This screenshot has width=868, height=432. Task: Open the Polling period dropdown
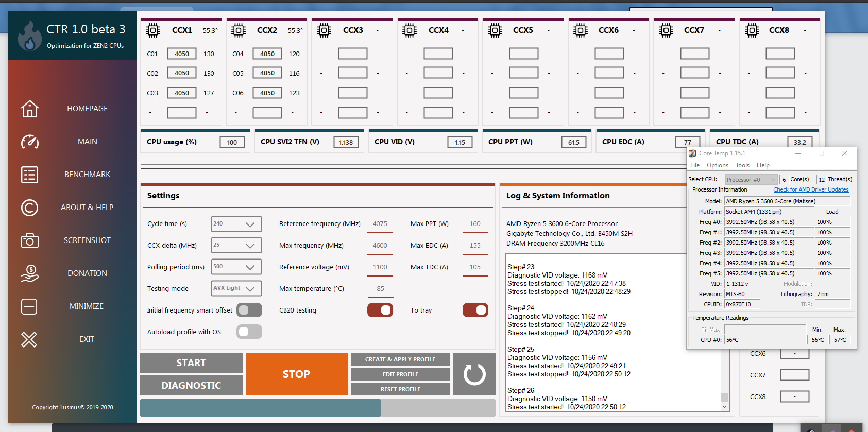[x=236, y=267]
